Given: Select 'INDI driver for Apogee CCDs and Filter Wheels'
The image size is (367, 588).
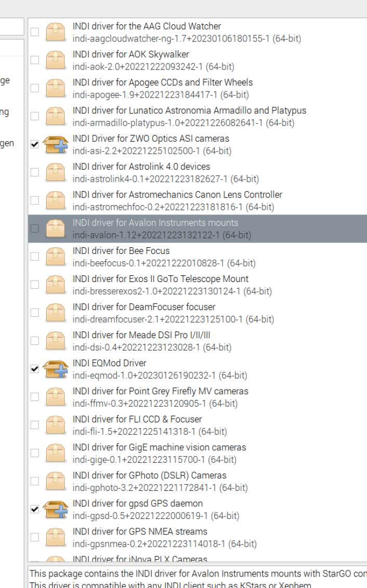Looking at the screenshot, I should 163,83.
